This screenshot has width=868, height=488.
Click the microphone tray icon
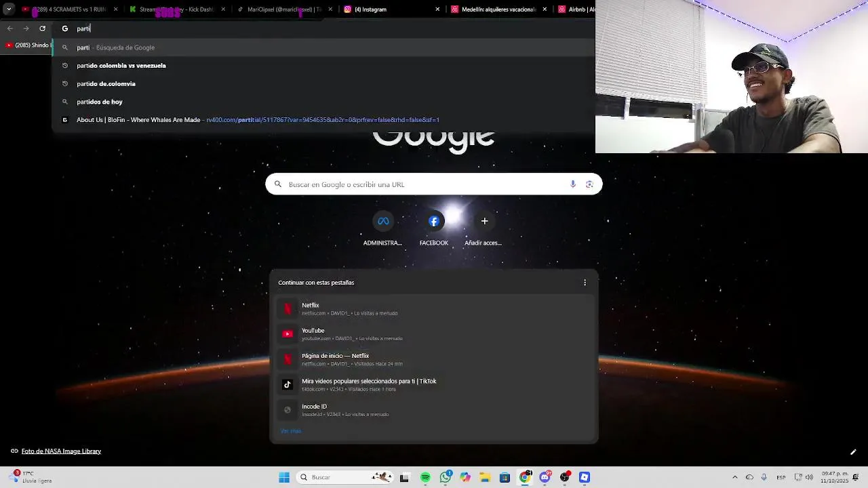(764, 477)
